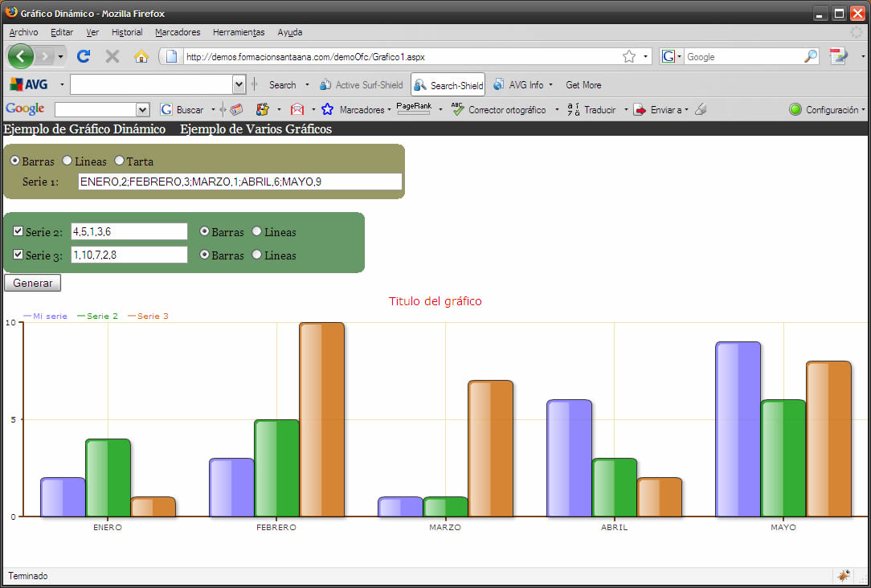Open AVG Info
Viewport: 871px width, 588px height.
coord(519,85)
